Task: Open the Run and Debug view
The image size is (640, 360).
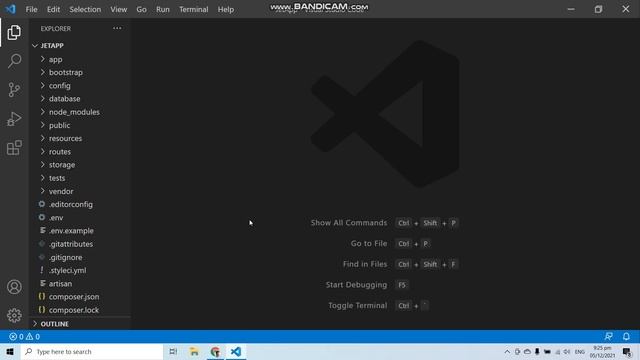Action: pos(14,119)
